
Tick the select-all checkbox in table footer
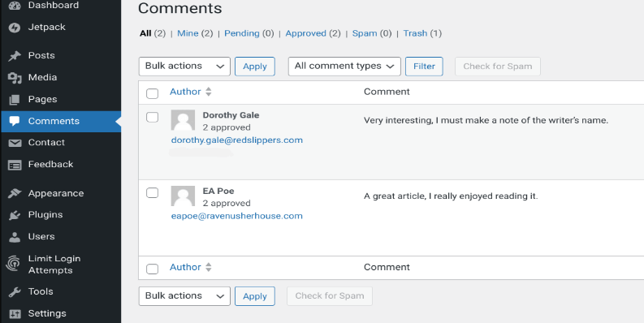[x=153, y=269]
